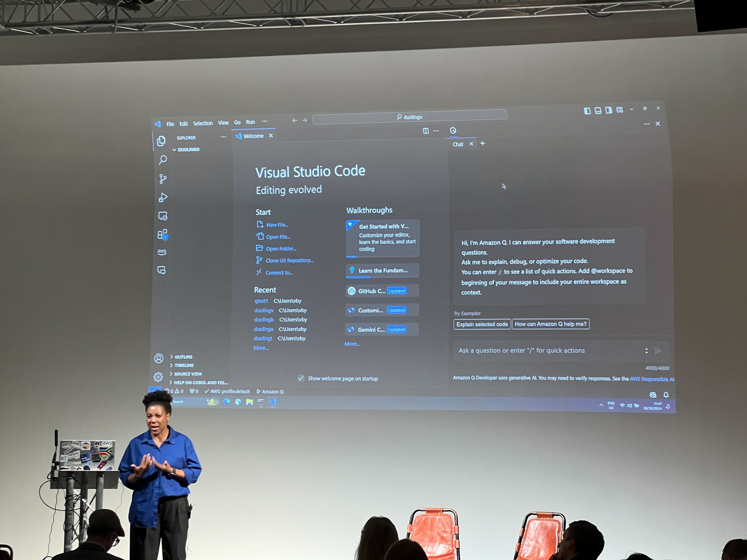Click the Amazon Q chat icon in sidebar
This screenshot has height=560, width=747.
click(164, 270)
